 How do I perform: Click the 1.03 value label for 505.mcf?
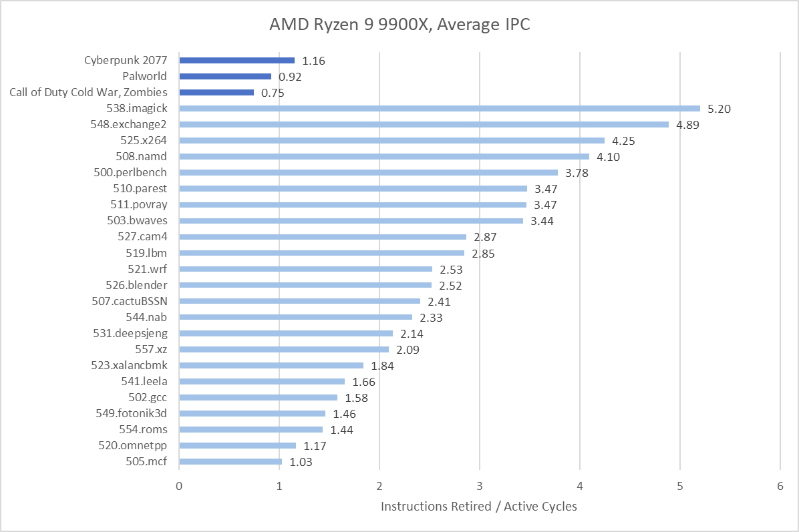point(300,461)
